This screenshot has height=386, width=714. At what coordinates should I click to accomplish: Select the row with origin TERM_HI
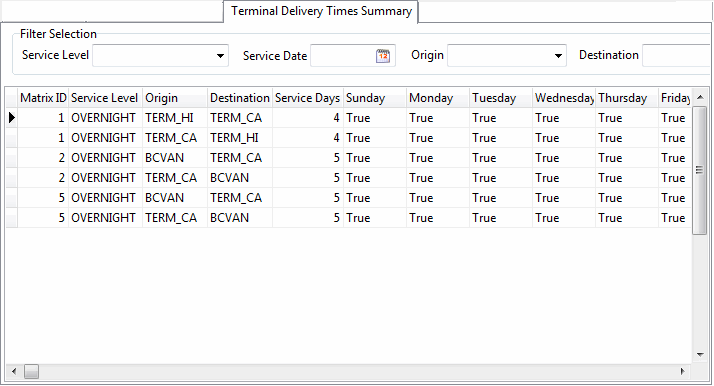[348, 118]
